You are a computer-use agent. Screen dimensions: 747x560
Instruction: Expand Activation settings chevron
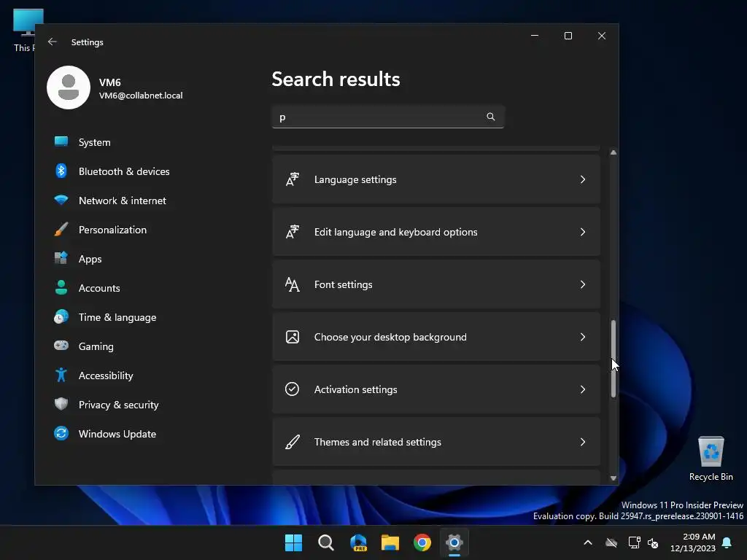pos(583,389)
